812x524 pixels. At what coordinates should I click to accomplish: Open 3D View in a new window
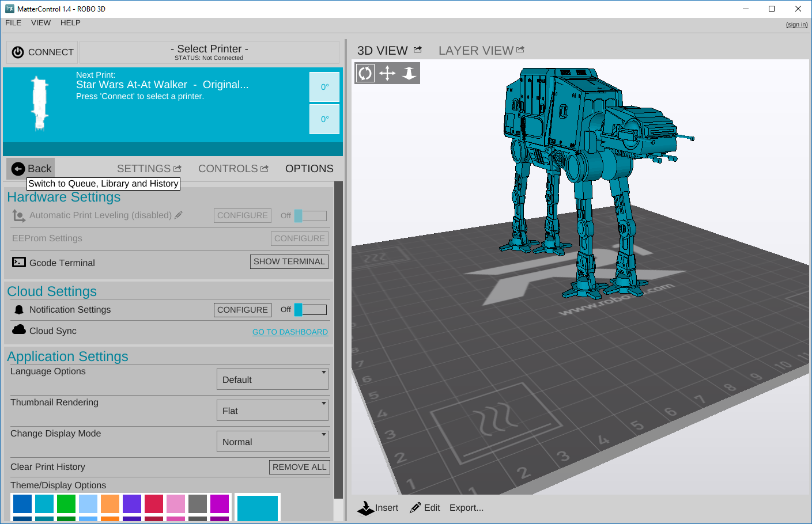click(417, 49)
